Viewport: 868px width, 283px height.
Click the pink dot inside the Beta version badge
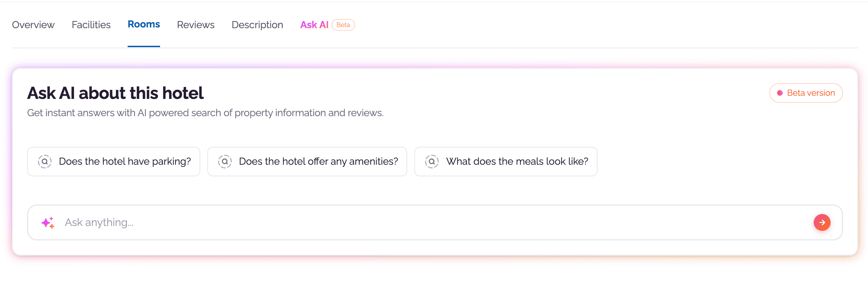click(780, 93)
